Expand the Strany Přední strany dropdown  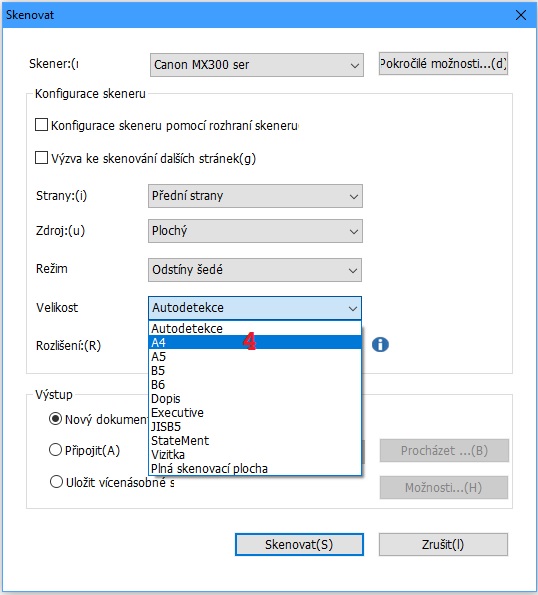tap(255, 196)
